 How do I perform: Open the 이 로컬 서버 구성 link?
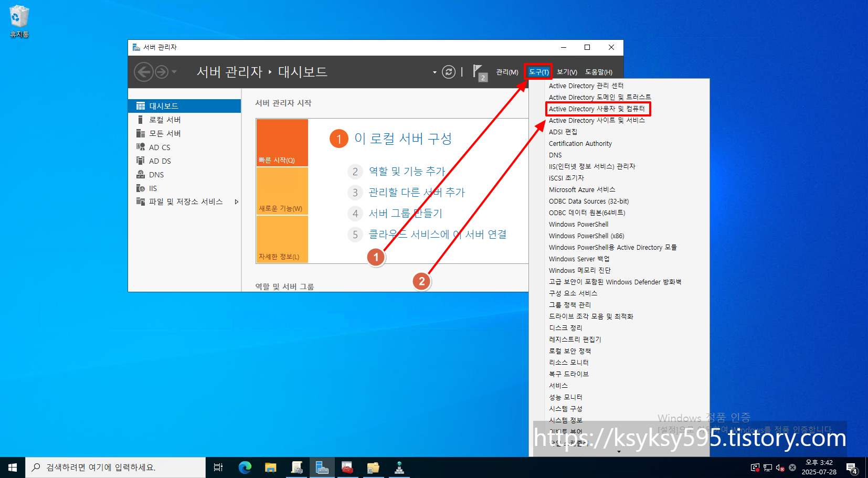(403, 139)
